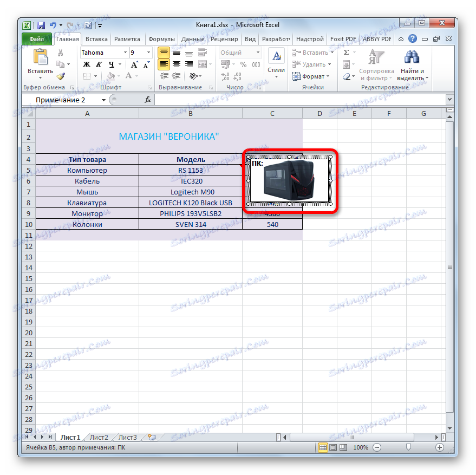This screenshot has height=475, width=476.
Task: Select middle vertical alignment
Action: tap(177, 53)
